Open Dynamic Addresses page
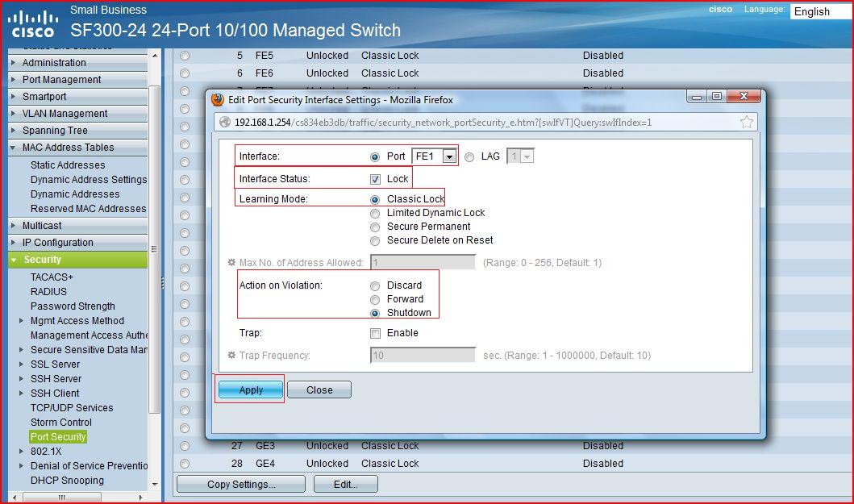This screenshot has height=504, width=854. click(x=75, y=194)
